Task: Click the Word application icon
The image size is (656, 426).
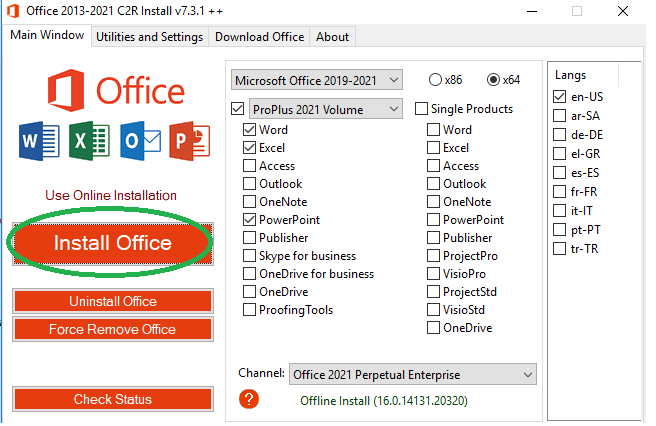Action: click(x=39, y=141)
